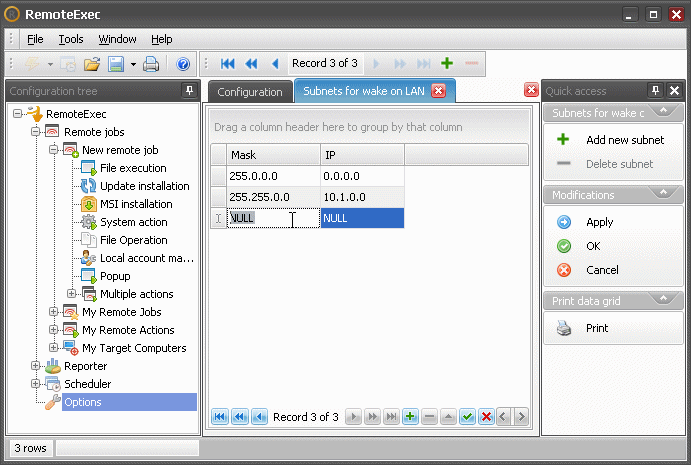Click prior page button in bottom navigator

point(239,417)
